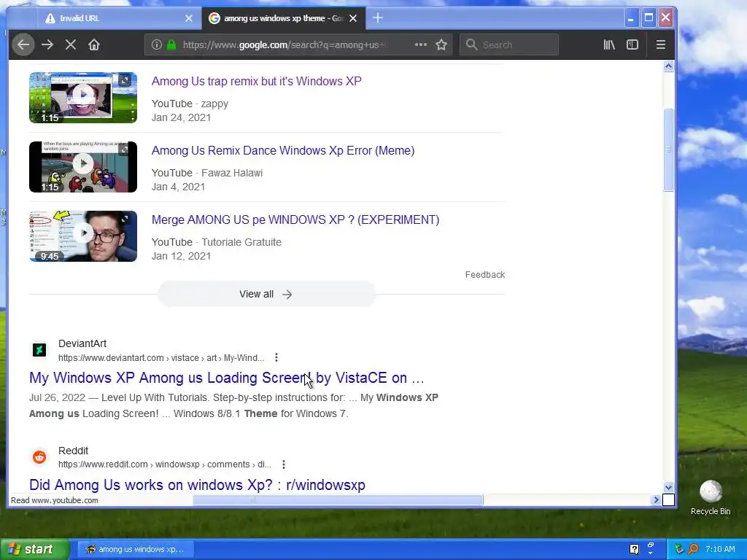Open Among Us Remix Dance Windows Xp Error link

(283, 150)
